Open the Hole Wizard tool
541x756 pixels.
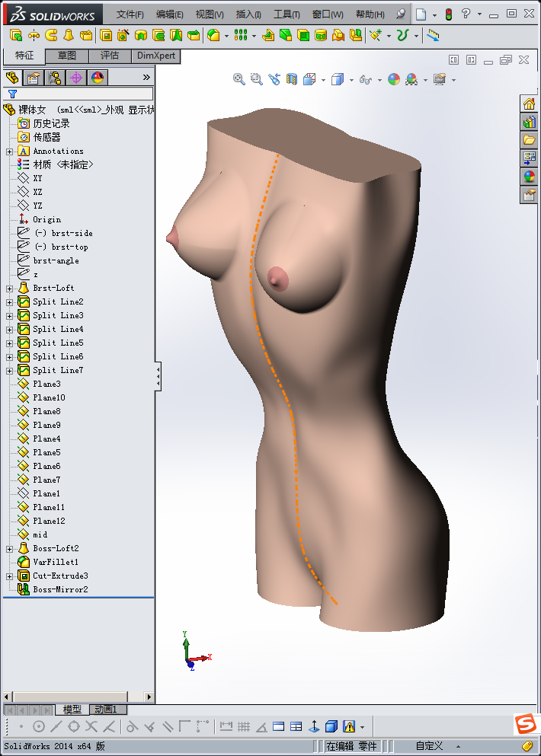(x=123, y=35)
